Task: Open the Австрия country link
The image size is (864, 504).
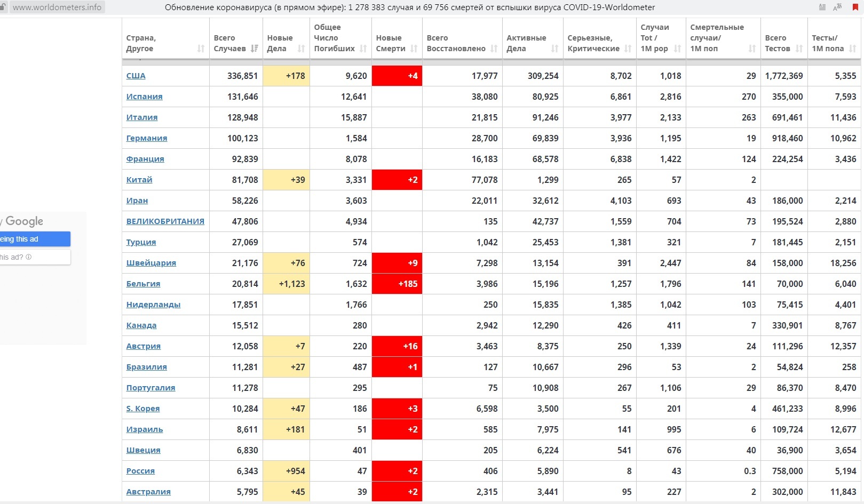Action: [x=144, y=346]
